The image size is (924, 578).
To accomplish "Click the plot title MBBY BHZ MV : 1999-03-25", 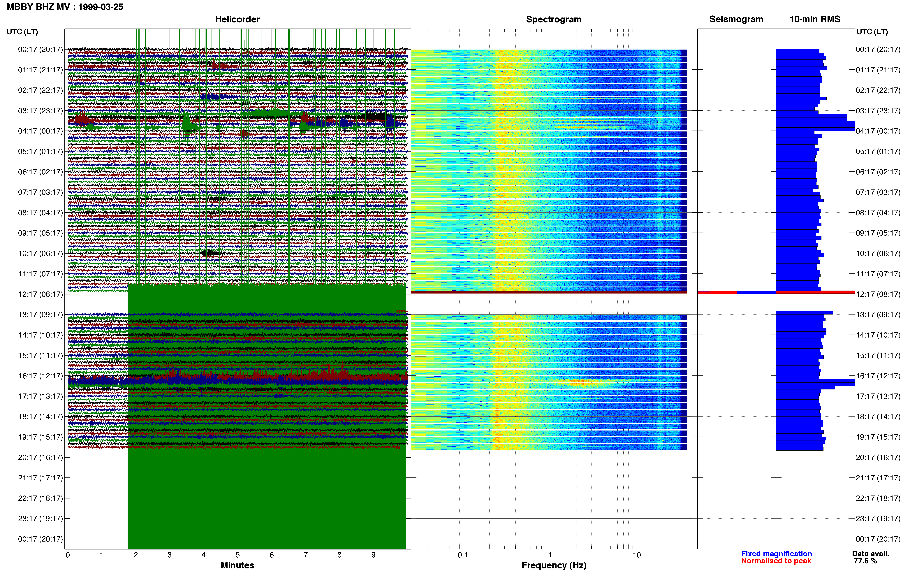I will tap(65, 7).
